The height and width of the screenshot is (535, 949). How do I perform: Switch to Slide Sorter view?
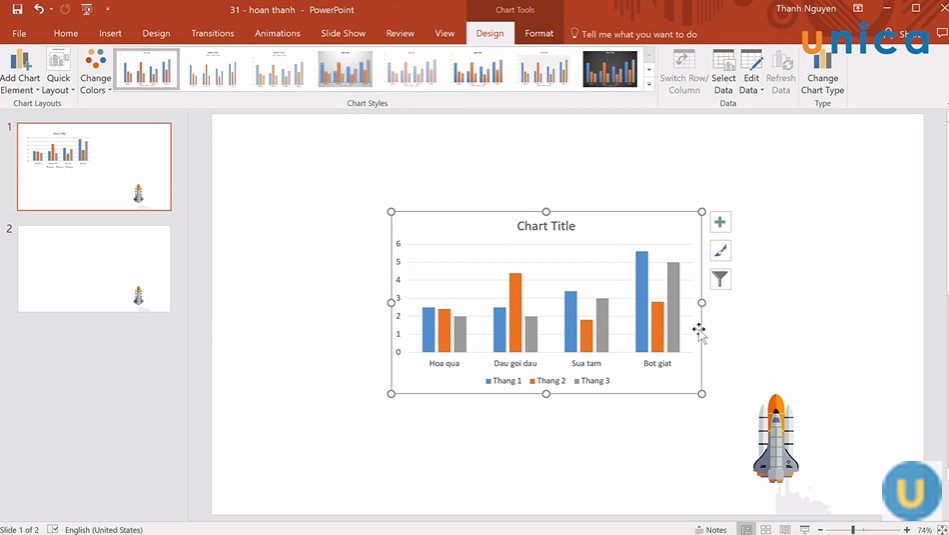[766, 530]
